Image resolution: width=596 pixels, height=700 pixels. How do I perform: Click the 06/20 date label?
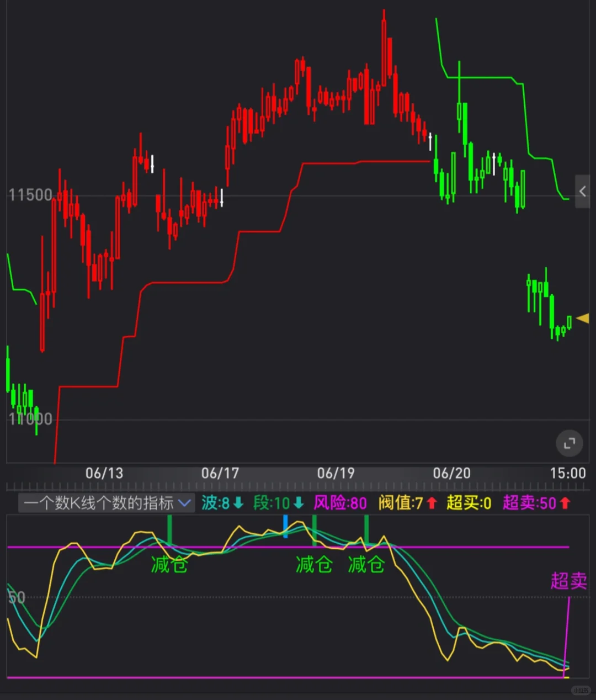452,473
